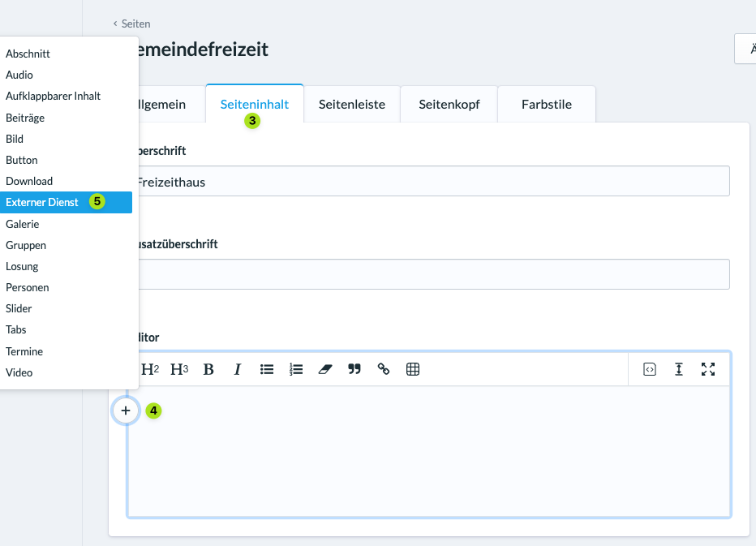Insert a table
The image size is (756, 546).
pyautogui.click(x=413, y=369)
